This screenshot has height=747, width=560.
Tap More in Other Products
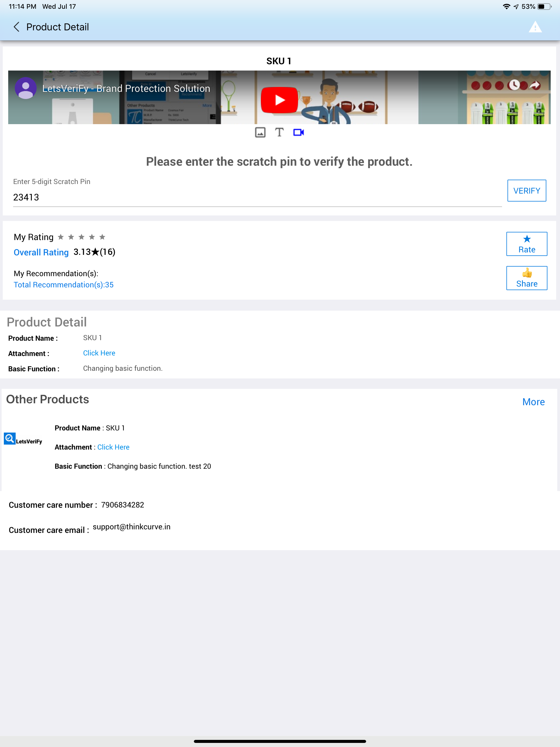click(x=533, y=402)
